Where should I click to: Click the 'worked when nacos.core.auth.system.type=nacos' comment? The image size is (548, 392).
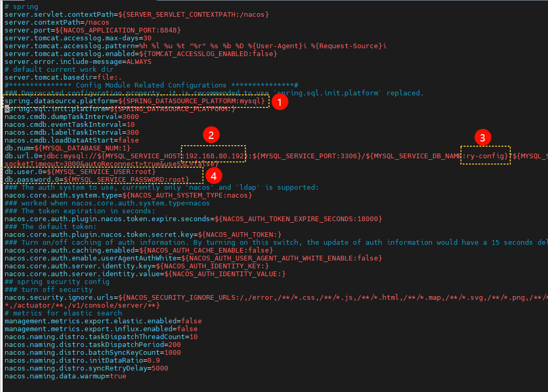coord(108,203)
